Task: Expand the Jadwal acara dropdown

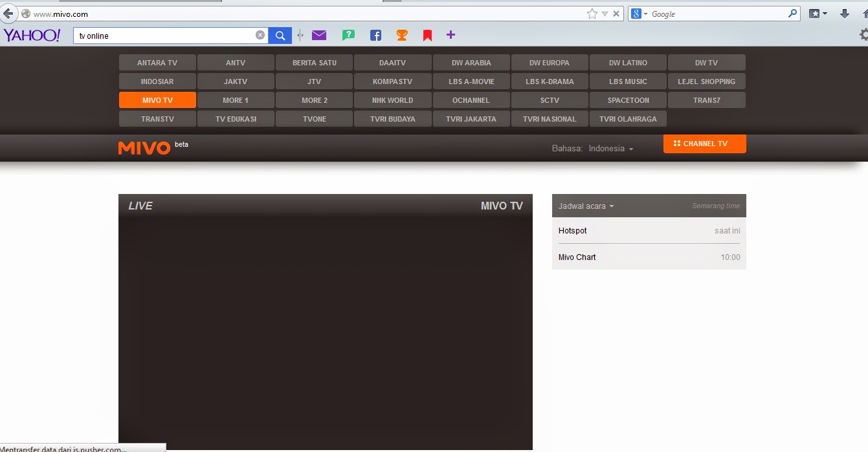Action: point(586,206)
